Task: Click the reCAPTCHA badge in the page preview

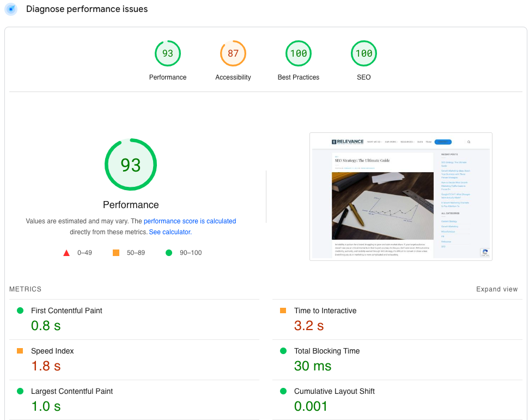Action: point(484,253)
